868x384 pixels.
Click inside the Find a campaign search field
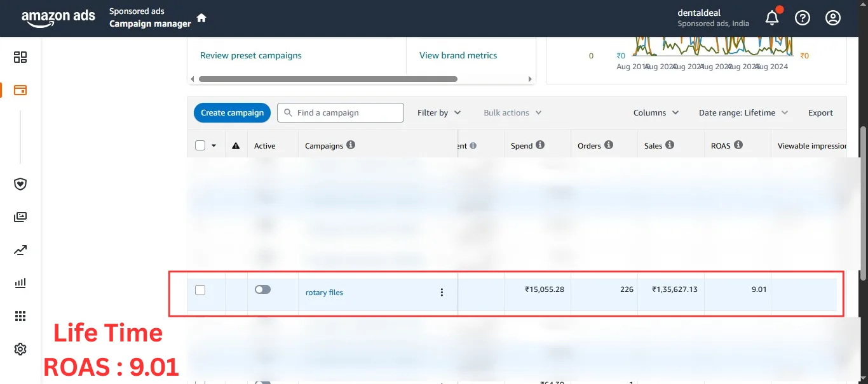[x=341, y=112]
